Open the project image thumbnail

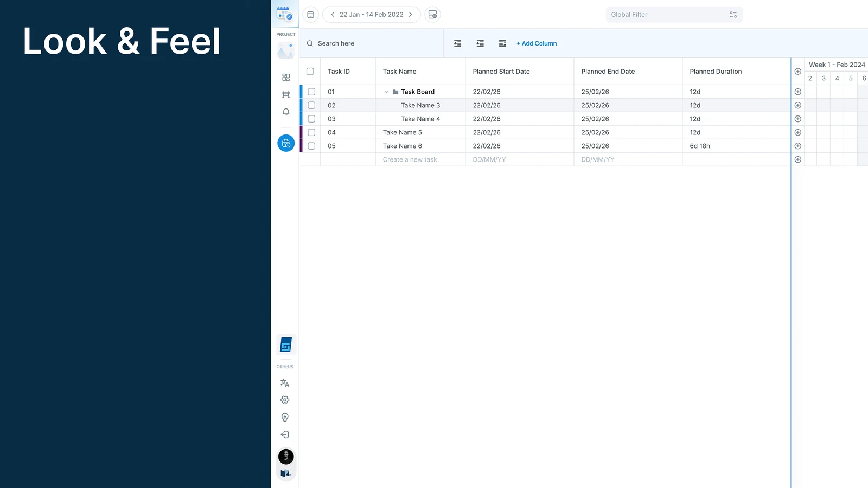click(x=286, y=51)
